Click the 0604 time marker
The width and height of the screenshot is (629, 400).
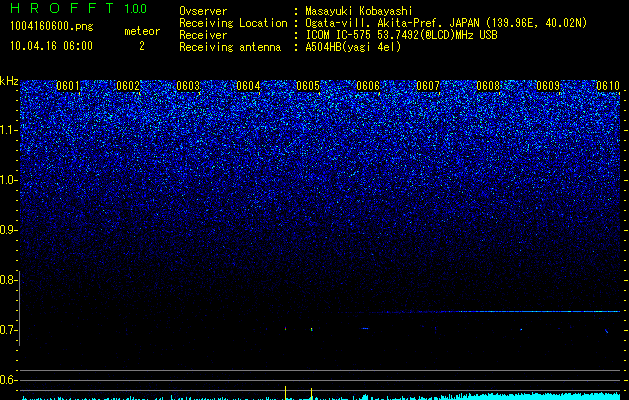pyautogui.click(x=248, y=86)
